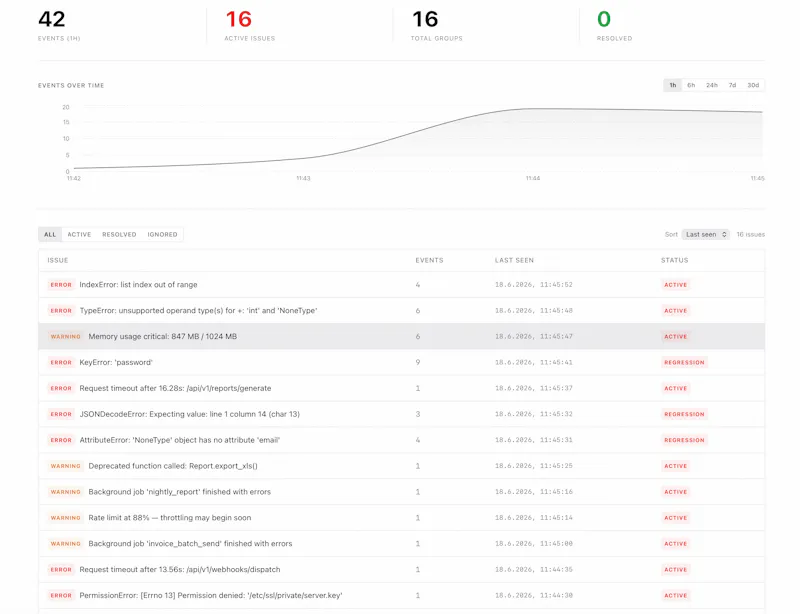This screenshot has height=614, width=800.
Task: Open KeyError: 'password' issue
Action: pos(401,362)
